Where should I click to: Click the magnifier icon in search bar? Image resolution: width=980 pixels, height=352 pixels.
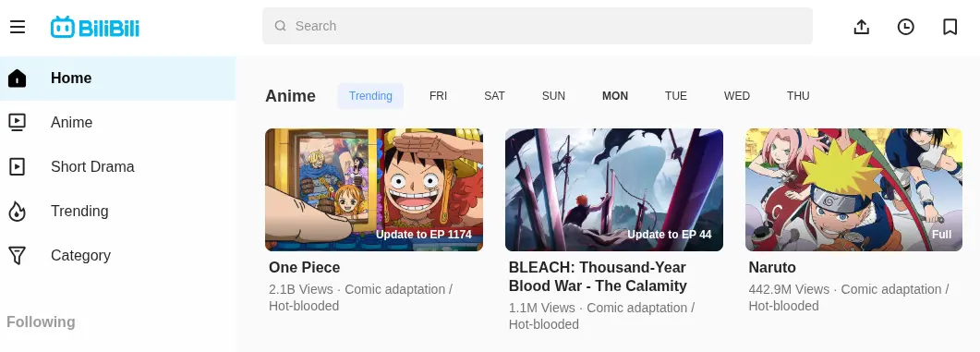click(281, 26)
